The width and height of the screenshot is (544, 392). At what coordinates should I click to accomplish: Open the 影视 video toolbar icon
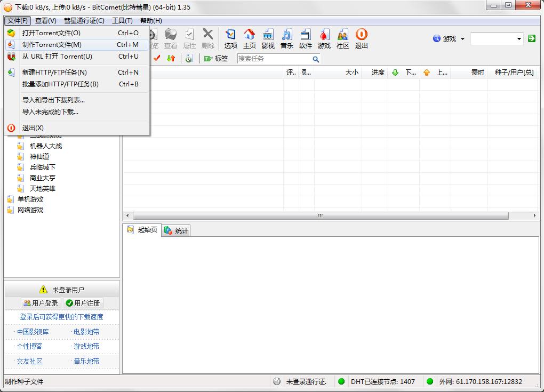click(x=268, y=39)
